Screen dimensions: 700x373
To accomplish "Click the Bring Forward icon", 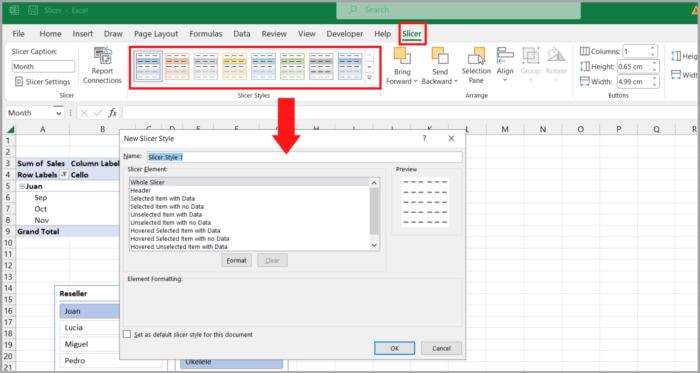I will point(402,56).
